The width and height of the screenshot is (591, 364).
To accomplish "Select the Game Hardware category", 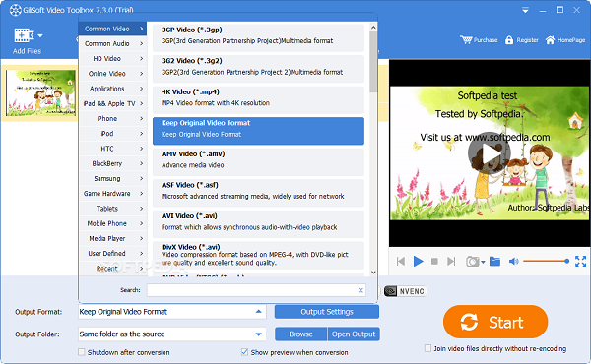I will click(x=112, y=194).
